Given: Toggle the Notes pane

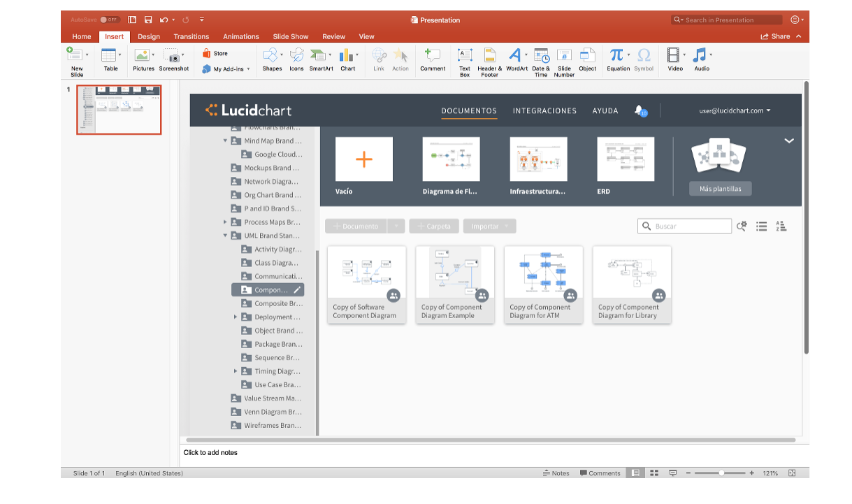Looking at the screenshot, I should [556, 473].
